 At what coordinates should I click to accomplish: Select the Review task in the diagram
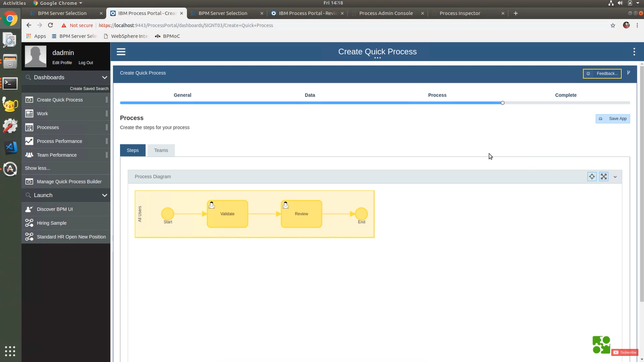pyautogui.click(x=302, y=214)
